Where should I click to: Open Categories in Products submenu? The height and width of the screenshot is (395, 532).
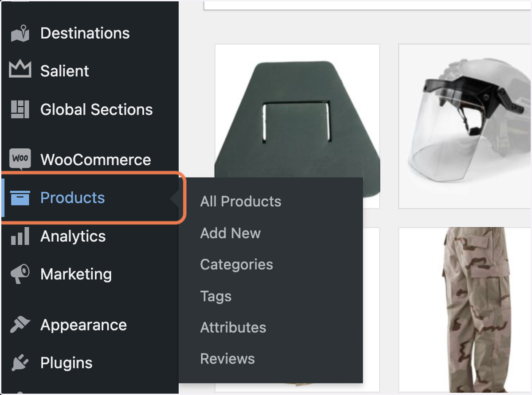(x=237, y=264)
